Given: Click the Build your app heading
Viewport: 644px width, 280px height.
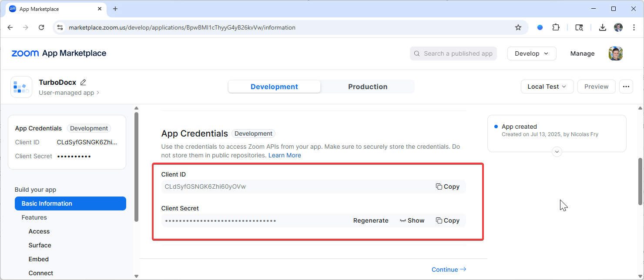Looking at the screenshot, I should (x=35, y=190).
